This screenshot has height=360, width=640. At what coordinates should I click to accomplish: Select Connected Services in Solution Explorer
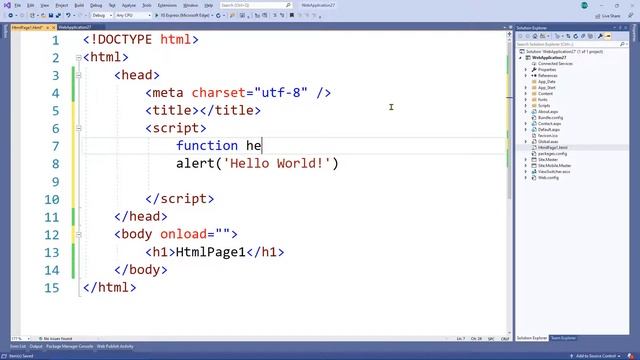pyautogui.click(x=555, y=64)
